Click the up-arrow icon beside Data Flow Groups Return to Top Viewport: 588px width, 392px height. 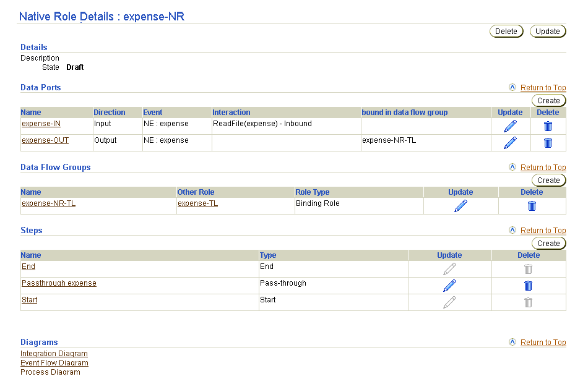click(512, 167)
